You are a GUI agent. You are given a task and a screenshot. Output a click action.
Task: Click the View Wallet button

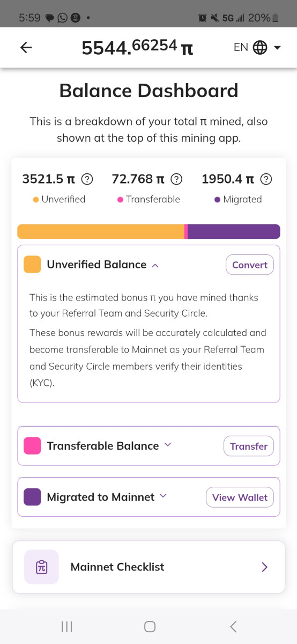point(240,497)
